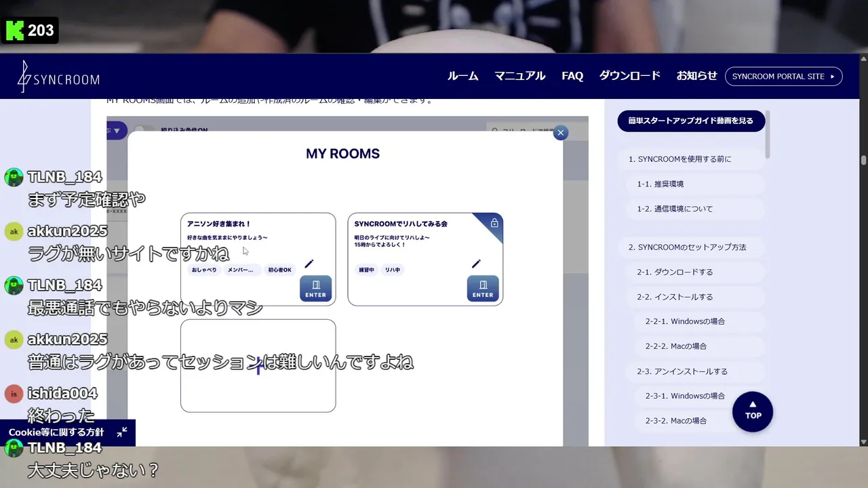Click ishida004 chat avatar
868x488 pixels.
14,394
